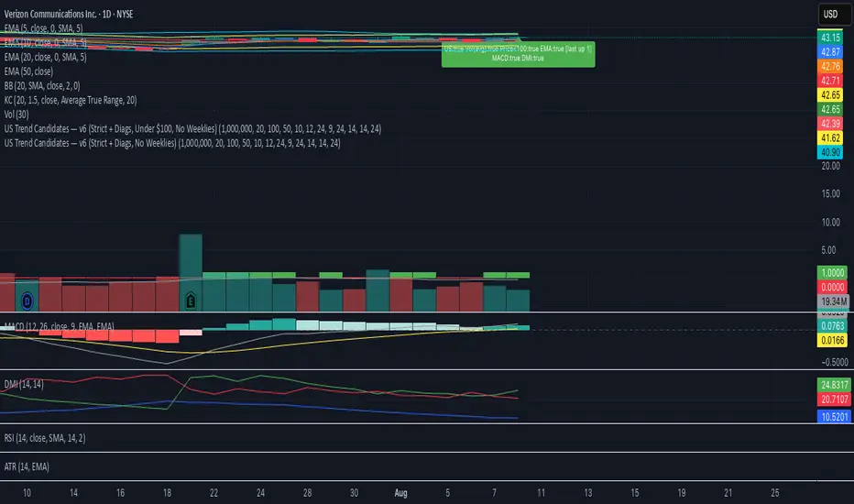Click the green 1.0000 value label
854x504 pixels.
833,273
